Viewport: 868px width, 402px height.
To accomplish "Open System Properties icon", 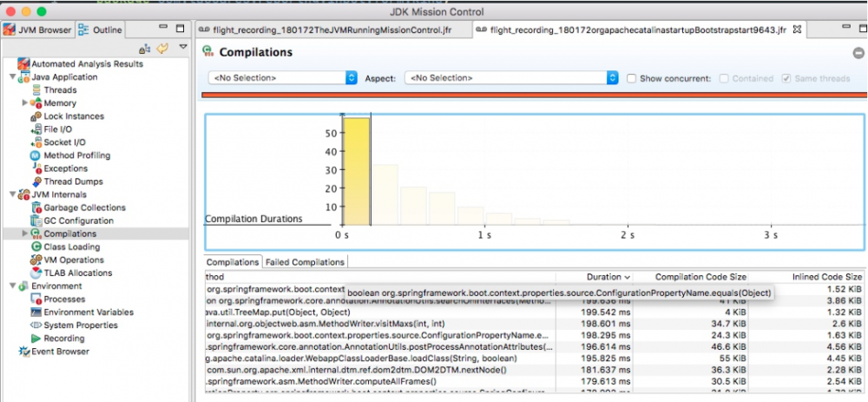I will 36,325.
